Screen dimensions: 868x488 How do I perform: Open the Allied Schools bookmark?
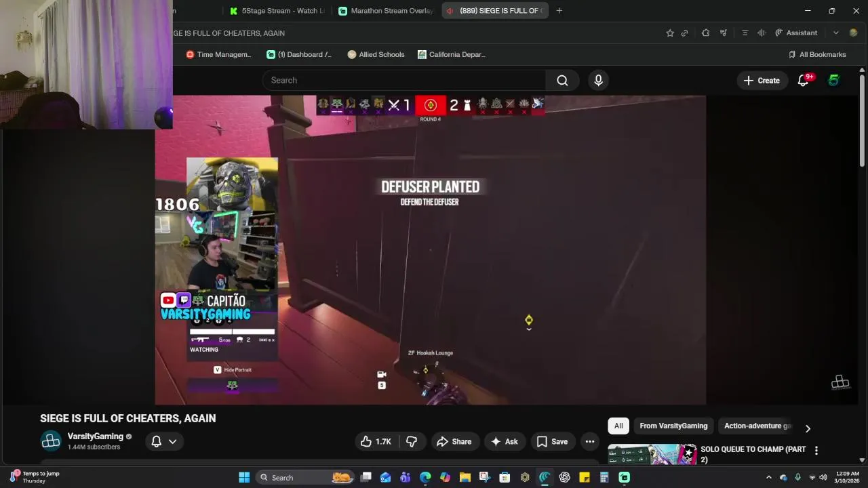pyautogui.click(x=376, y=54)
